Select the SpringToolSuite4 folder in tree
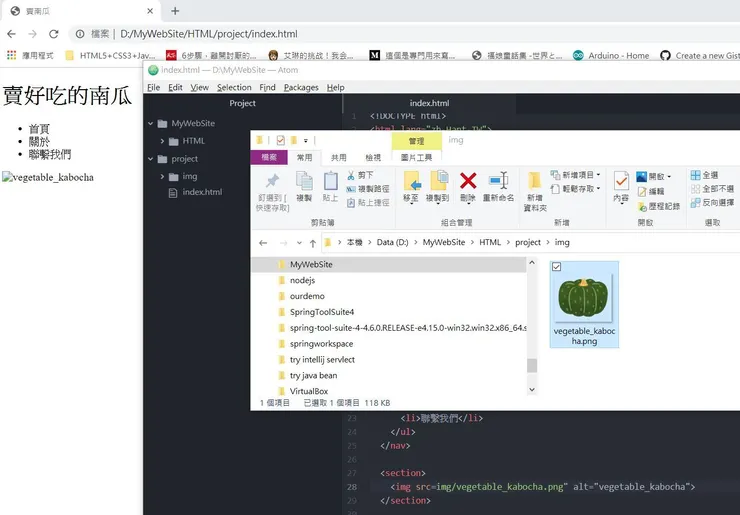 coord(322,312)
